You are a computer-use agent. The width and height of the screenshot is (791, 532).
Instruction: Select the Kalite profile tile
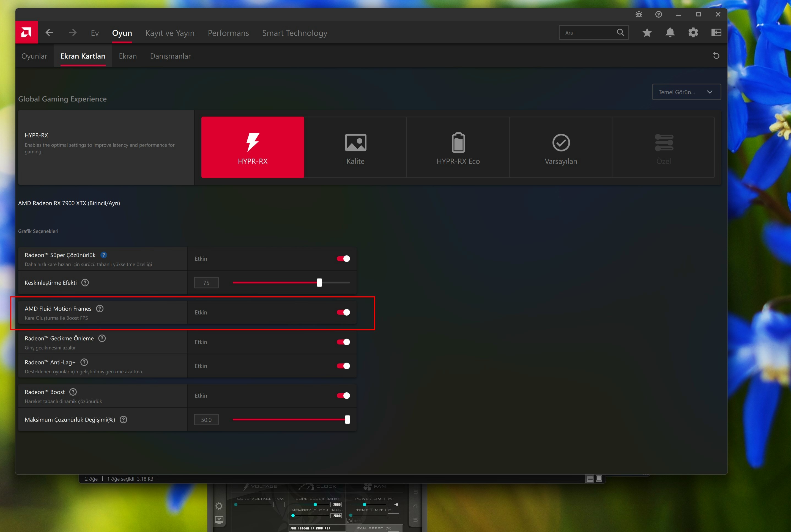click(x=355, y=147)
